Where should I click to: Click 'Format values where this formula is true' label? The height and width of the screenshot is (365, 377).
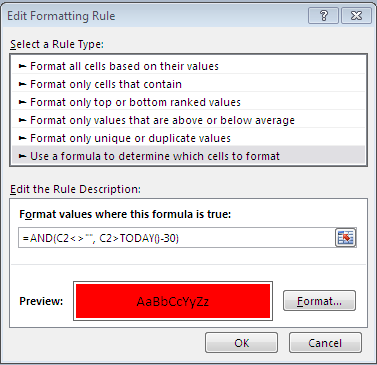125,214
